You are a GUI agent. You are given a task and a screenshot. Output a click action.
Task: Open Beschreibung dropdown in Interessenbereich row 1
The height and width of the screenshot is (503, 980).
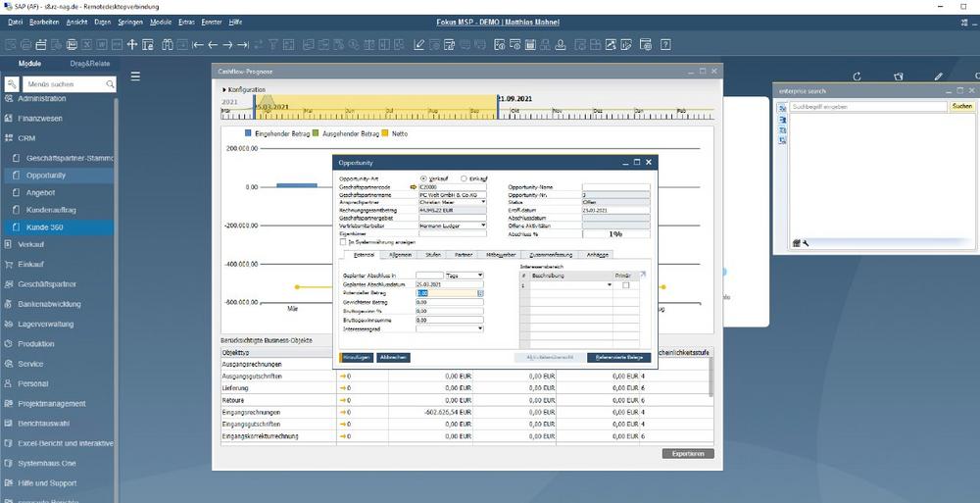[x=610, y=285]
